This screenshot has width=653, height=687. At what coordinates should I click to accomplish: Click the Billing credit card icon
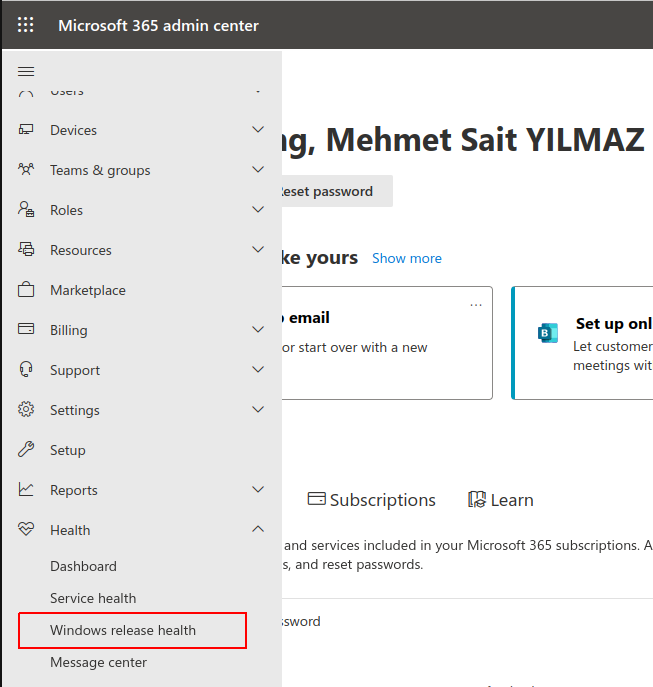[26, 329]
